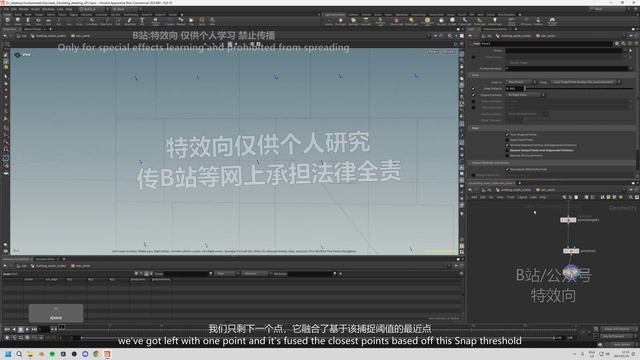Open Windows taskbar search
Image resolution: width=640 pixels, height=360 pixels.
pos(19,354)
